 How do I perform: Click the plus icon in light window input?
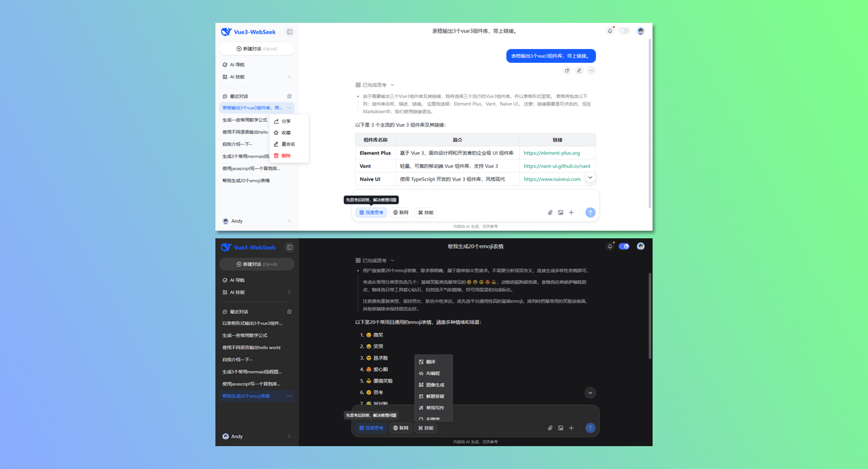[571, 213]
